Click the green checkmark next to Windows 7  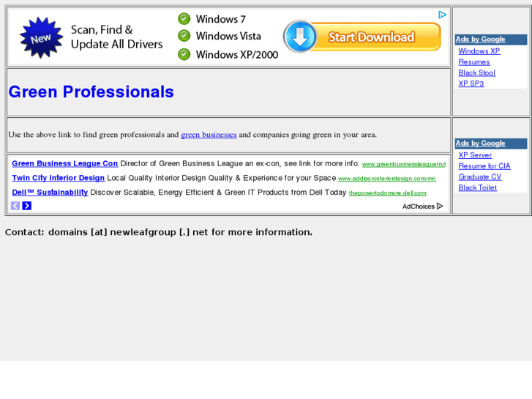(184, 19)
